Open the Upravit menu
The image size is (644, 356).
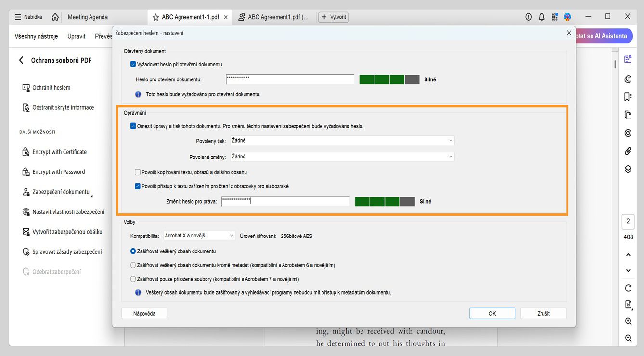point(77,36)
